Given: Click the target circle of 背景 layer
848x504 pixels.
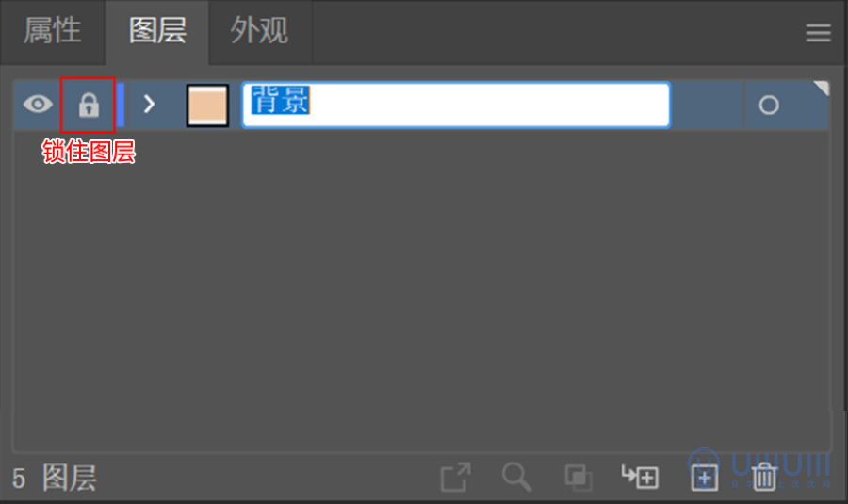Looking at the screenshot, I should click(x=769, y=105).
